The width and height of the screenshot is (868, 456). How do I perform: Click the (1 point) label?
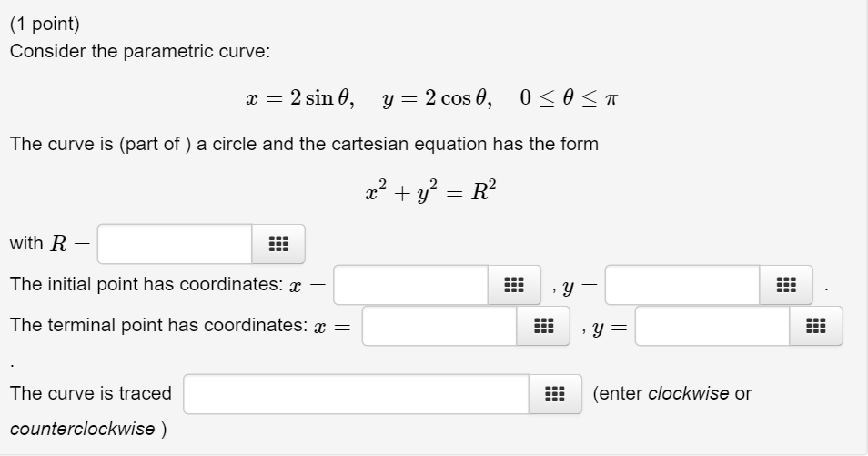45,24
